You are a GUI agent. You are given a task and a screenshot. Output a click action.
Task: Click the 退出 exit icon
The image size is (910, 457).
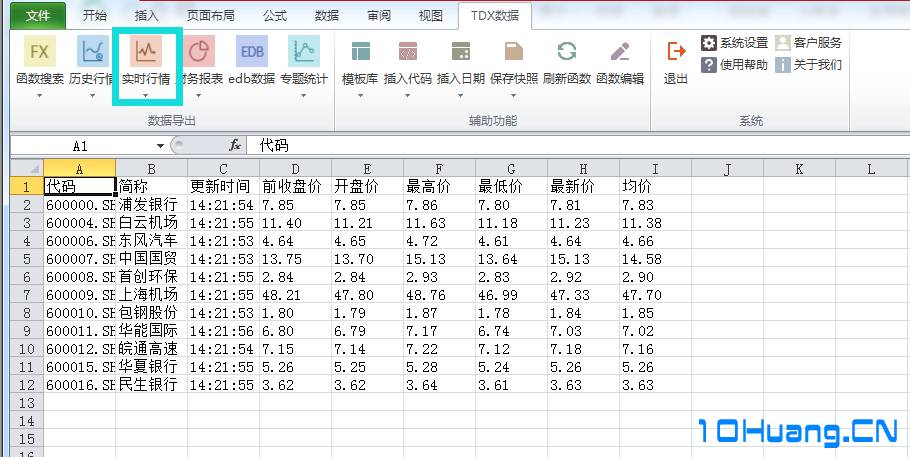click(676, 51)
